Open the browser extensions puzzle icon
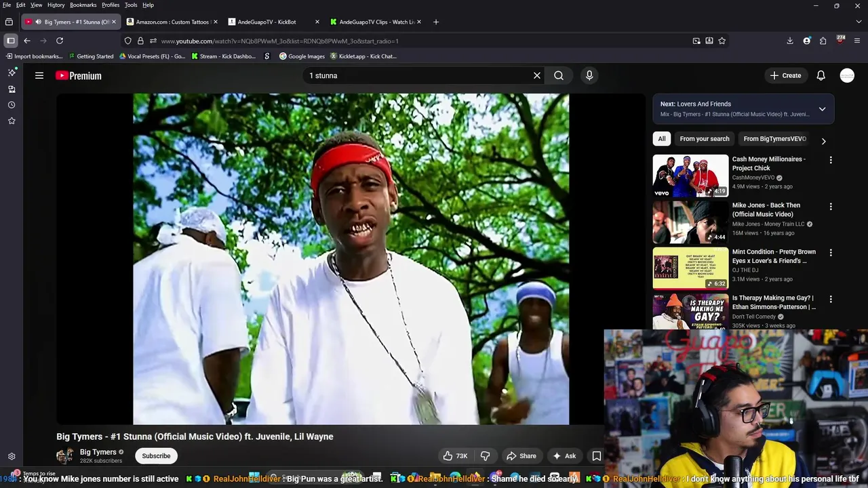The image size is (868, 488). [823, 41]
